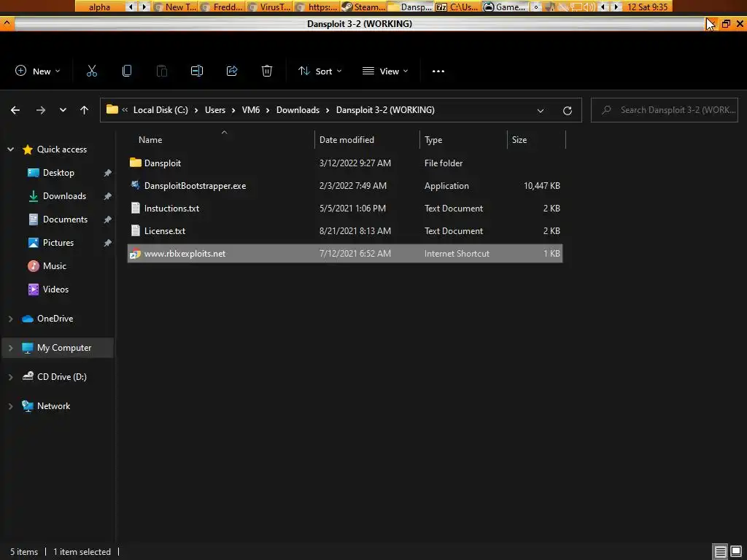Click the Share icon in toolbar
The image size is (747, 560).
click(232, 71)
